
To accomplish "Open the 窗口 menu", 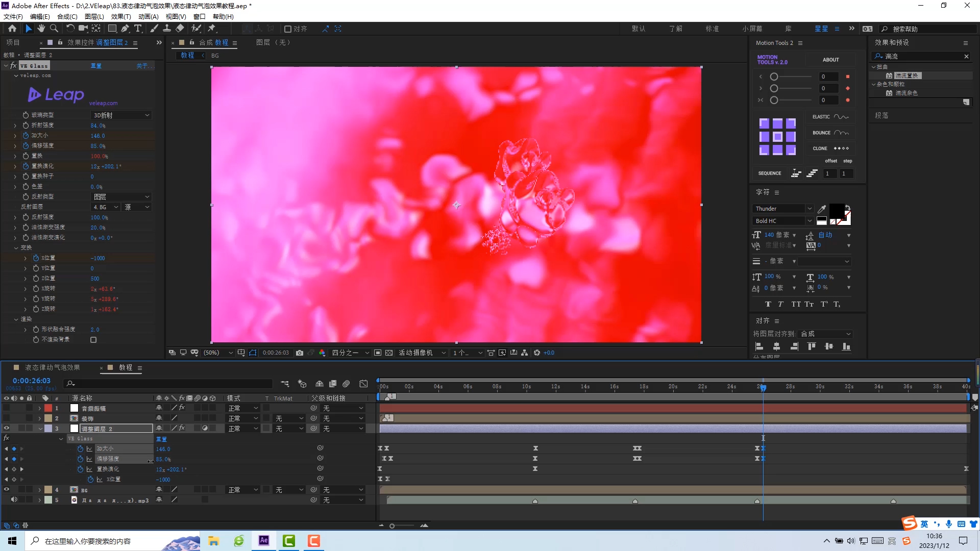I will point(199,16).
